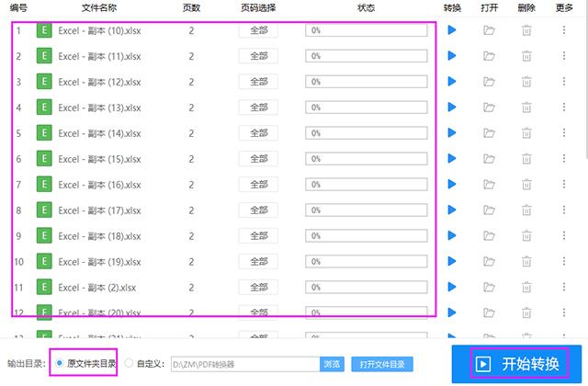588x386 pixels.
Task: Open output folder for Excel - 副本 (10).xlsx
Action: pos(489,30)
